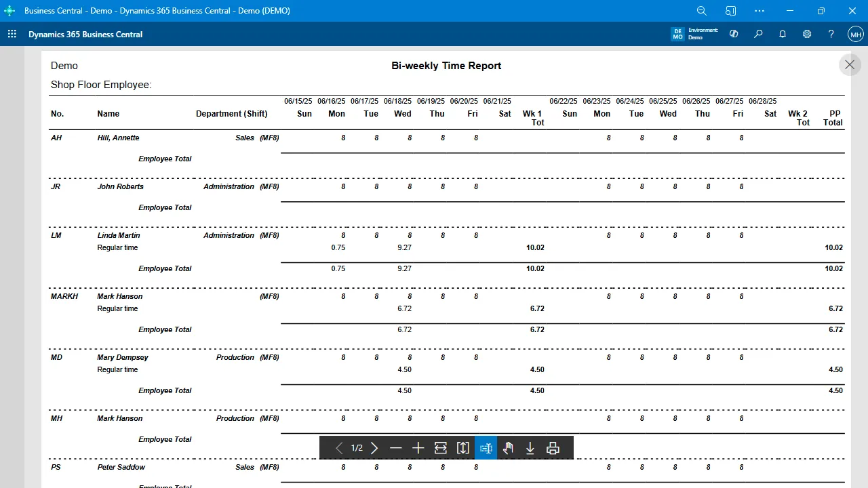Fit the report to page width
Viewport: 868px width, 488px height.
pos(441,448)
